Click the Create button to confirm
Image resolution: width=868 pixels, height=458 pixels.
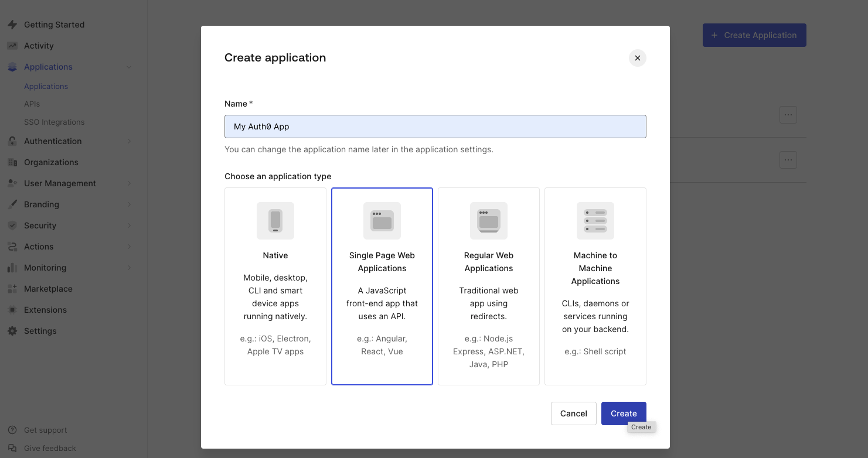point(623,413)
